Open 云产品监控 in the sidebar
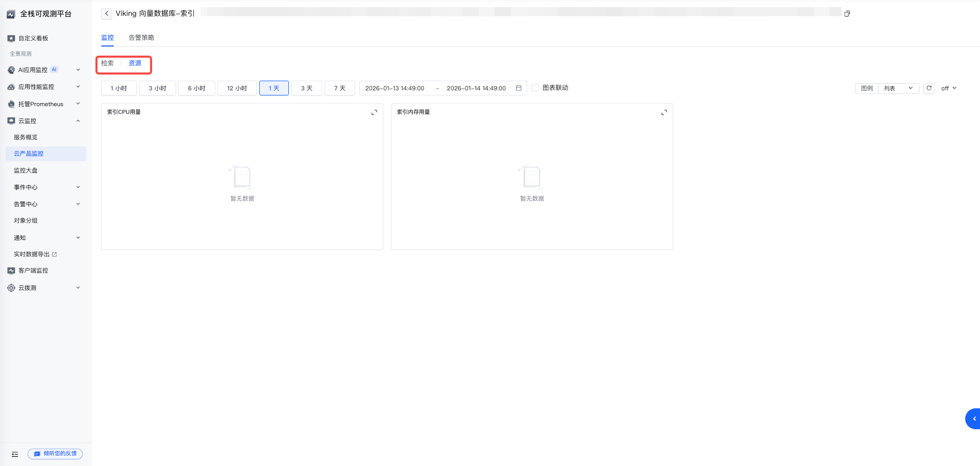Screen dimensions: 980x466 coord(46,154)
